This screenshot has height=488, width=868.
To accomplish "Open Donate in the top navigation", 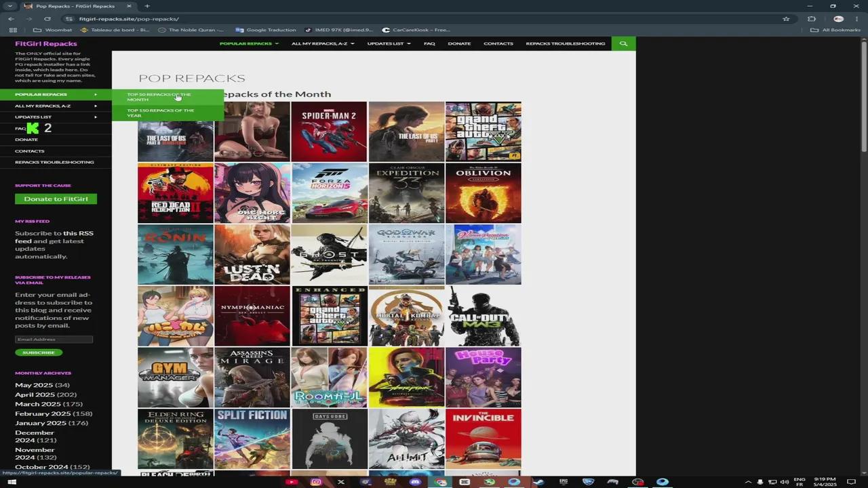I will point(459,43).
